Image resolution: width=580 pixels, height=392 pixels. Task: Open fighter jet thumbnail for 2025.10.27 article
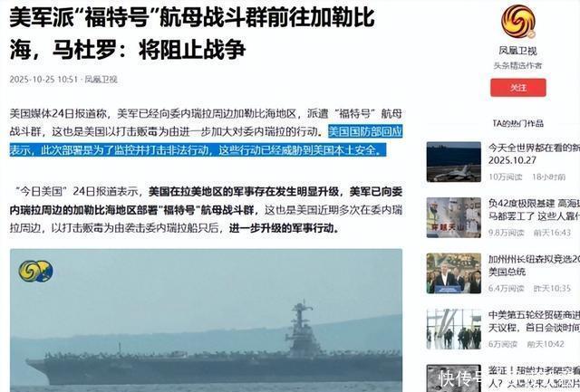pyautogui.click(x=453, y=162)
